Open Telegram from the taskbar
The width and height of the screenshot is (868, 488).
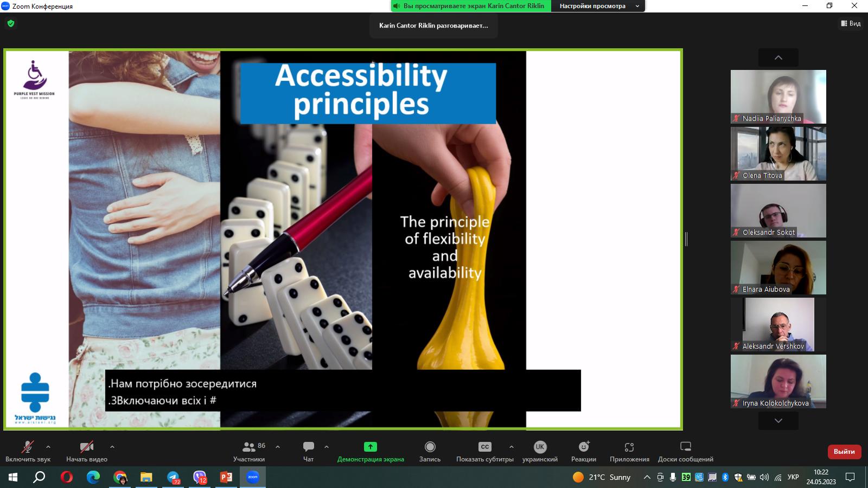pyautogui.click(x=173, y=477)
